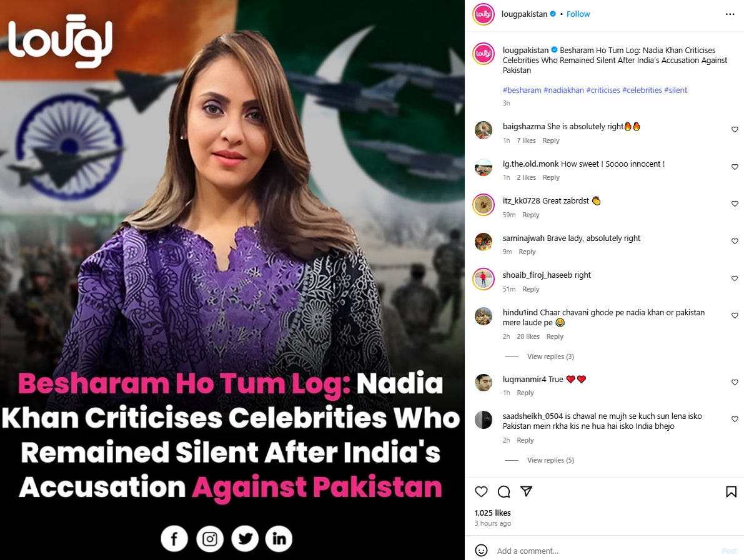This screenshot has height=560, width=744.
Task: View the 1,025 likes list
Action: pos(492,513)
